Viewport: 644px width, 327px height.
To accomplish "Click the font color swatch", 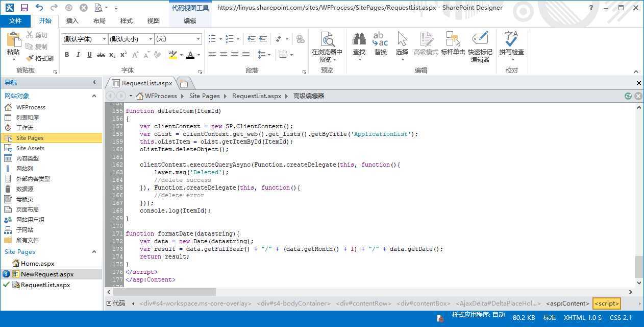I will [x=190, y=55].
